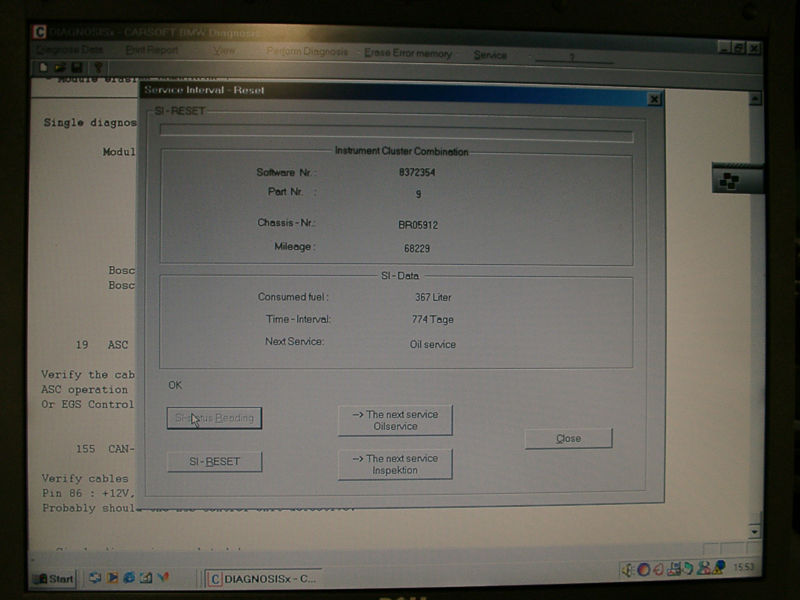Click the Close button in the dialog
Screen dimensions: 800x600
568,438
